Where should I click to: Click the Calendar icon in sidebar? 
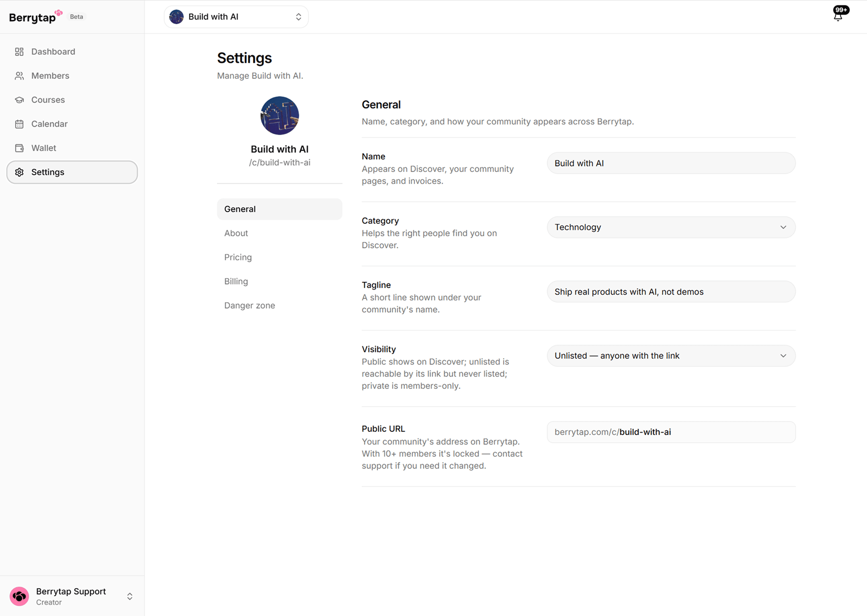19,124
